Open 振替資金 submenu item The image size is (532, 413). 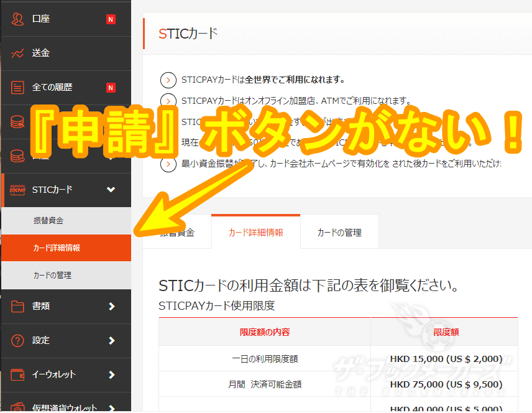66,220
